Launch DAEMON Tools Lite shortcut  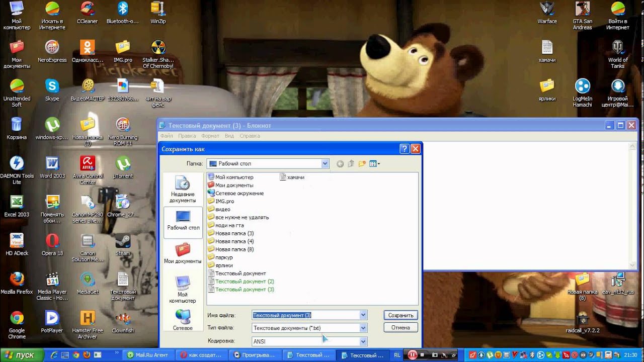click(x=17, y=170)
